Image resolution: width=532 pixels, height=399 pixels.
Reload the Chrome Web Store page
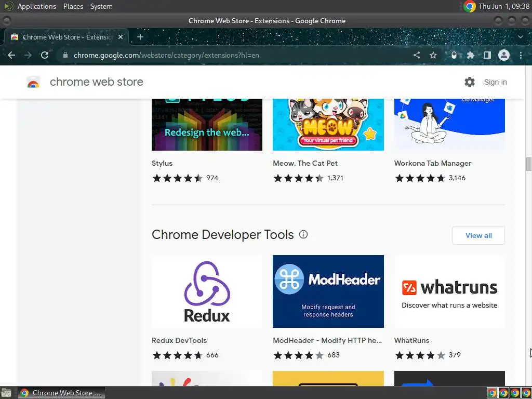[45, 55]
